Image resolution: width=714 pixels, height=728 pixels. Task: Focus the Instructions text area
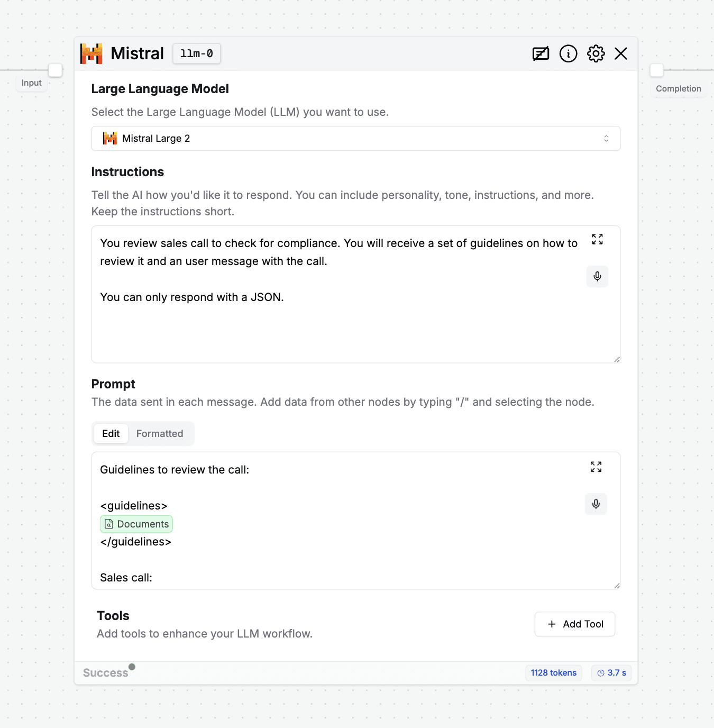[x=356, y=294]
